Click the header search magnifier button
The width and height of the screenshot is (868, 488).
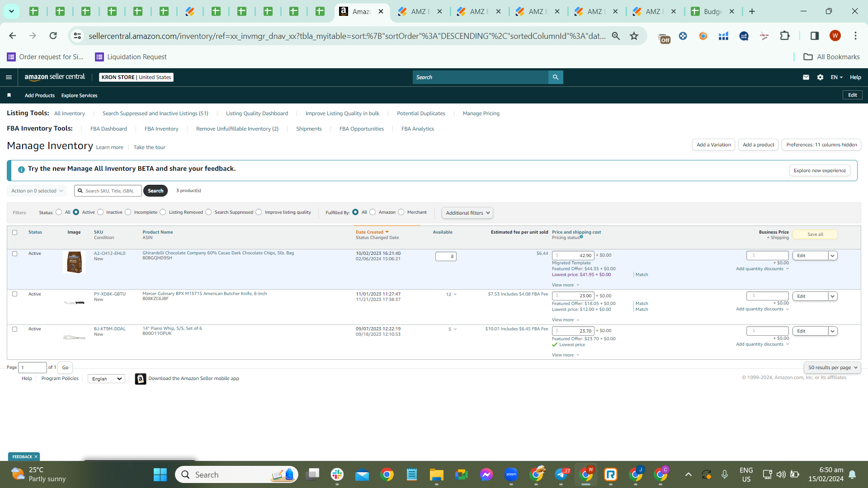556,77
